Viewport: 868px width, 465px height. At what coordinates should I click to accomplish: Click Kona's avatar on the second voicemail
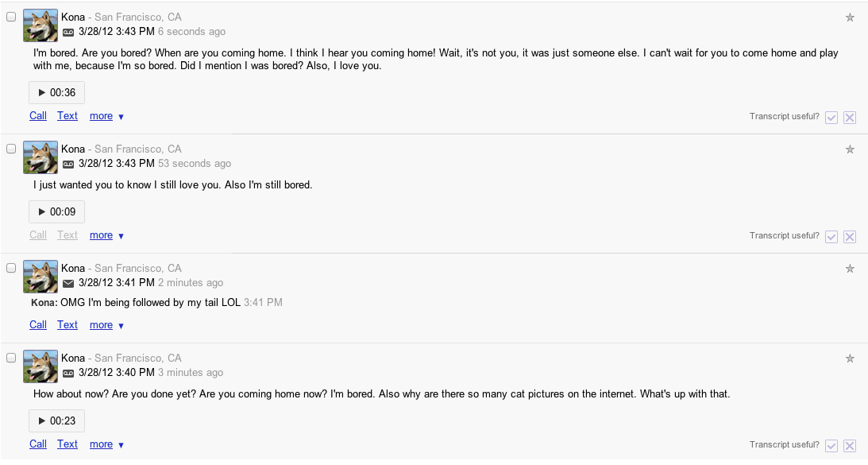coord(41,157)
